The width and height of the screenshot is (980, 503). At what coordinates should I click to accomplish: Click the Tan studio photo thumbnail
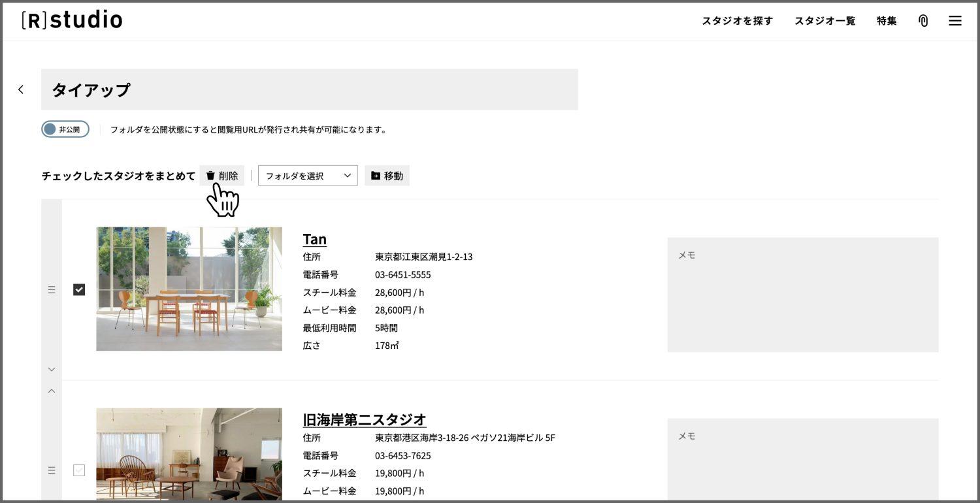click(189, 289)
